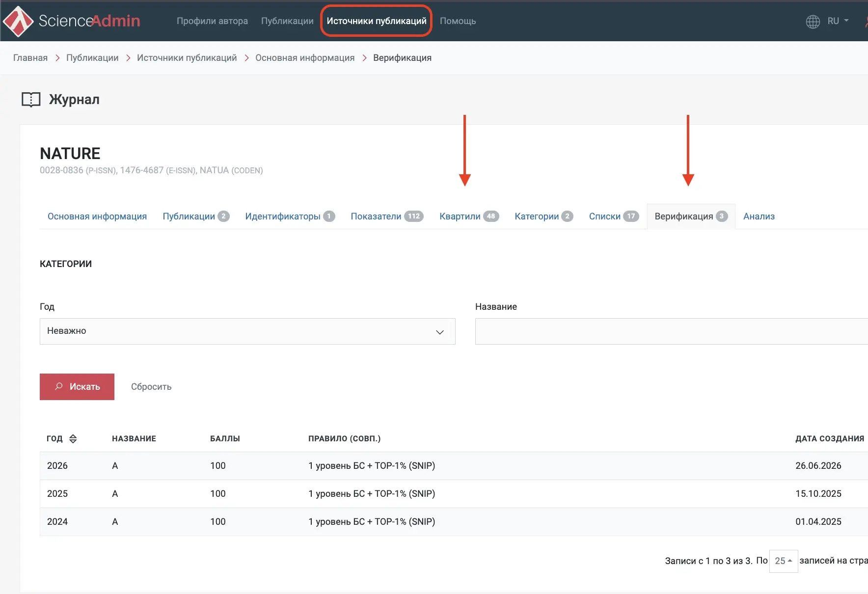The height and width of the screenshot is (594, 868).
Task: Click the НАЗВАНИЕ column header
Action: tap(134, 438)
